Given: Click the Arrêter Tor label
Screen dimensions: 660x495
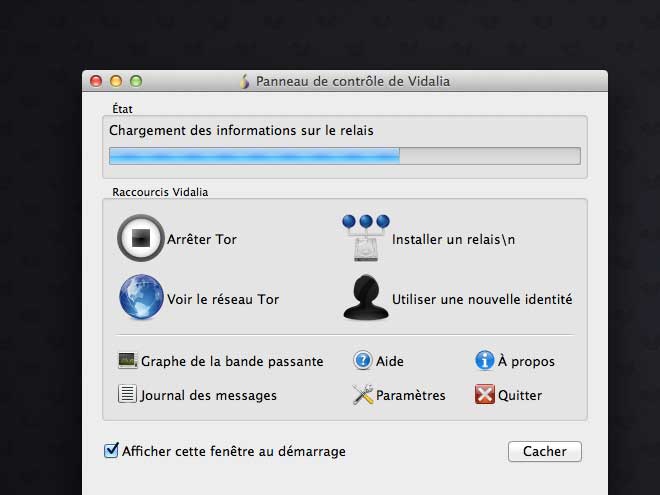Looking at the screenshot, I should click(x=202, y=239).
